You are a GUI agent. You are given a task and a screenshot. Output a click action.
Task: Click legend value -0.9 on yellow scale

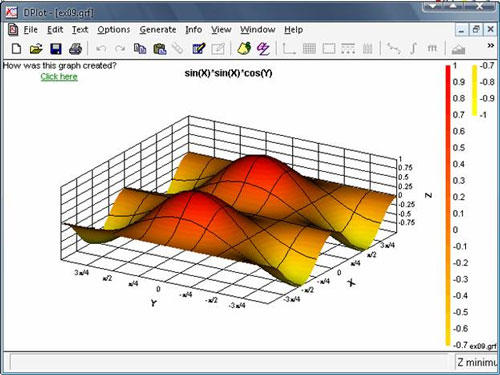[x=487, y=98]
